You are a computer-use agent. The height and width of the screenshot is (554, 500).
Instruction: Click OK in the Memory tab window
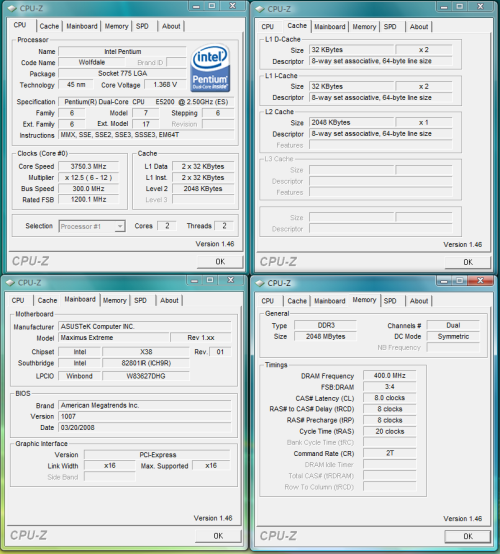(468, 536)
